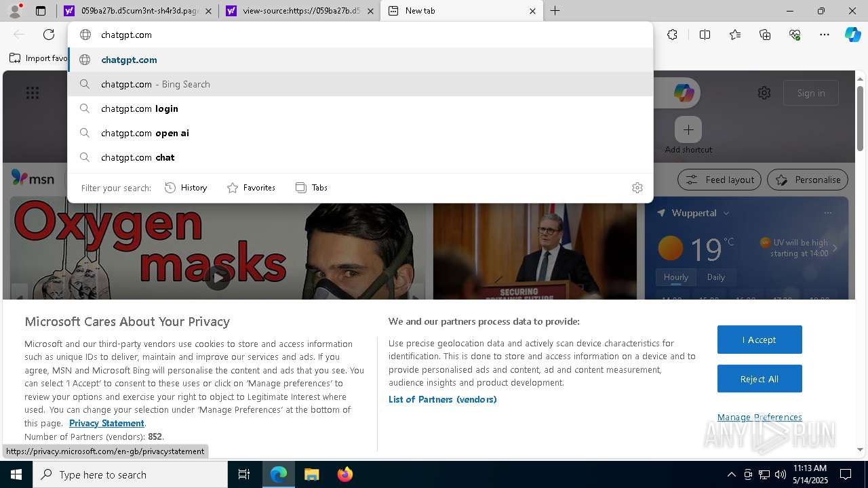Select the Hourly weather tab

pyautogui.click(x=676, y=277)
